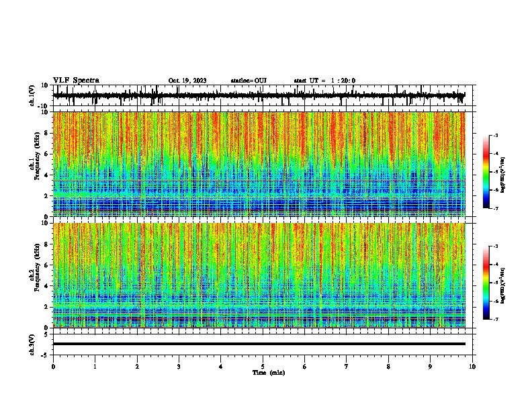Viewport: 532px width, 411px height.
Task: Click time axis tick label "8"
Action: (388, 367)
